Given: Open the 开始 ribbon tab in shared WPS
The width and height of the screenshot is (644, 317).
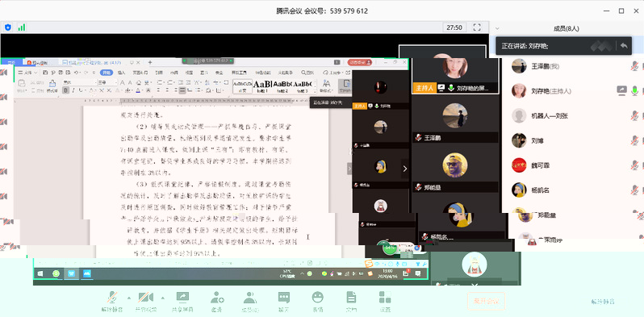Looking at the screenshot, I should coord(107,73).
